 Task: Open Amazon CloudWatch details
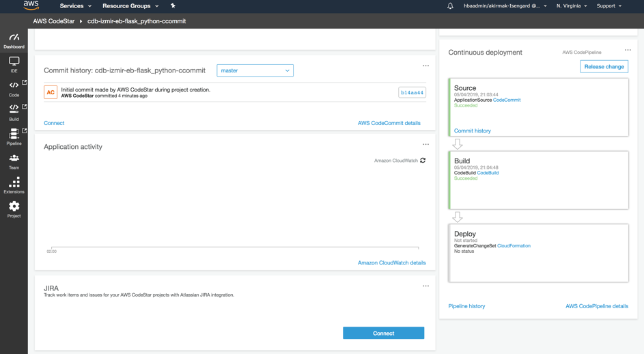[392, 262]
